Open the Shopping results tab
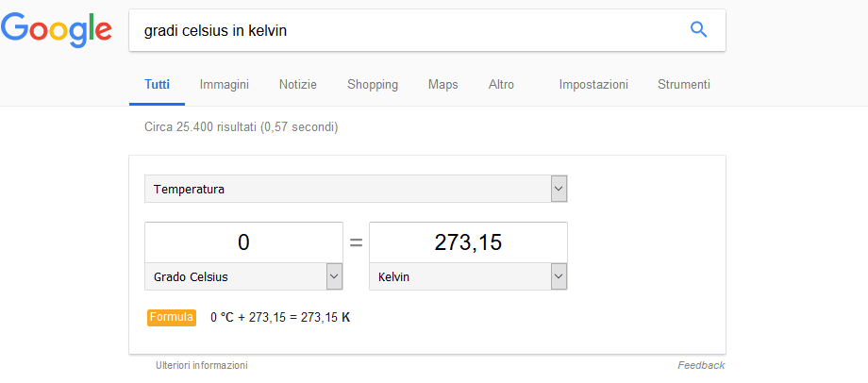Screen dimensions: 868x383 (373, 85)
